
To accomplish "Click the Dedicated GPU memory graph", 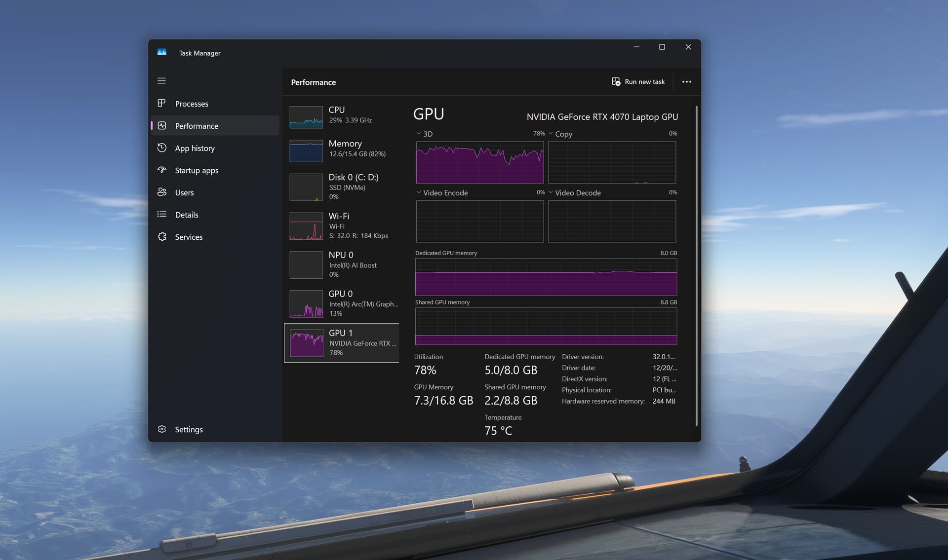I will [546, 277].
